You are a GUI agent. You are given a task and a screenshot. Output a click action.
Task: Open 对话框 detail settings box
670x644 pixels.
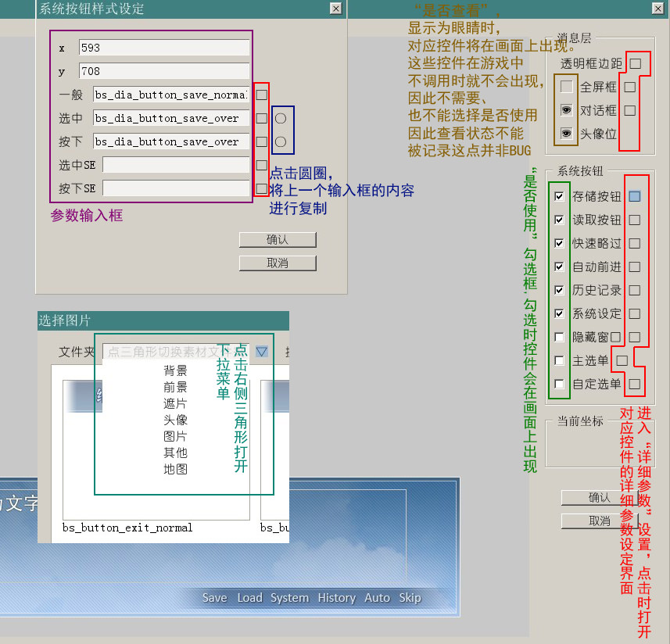point(630,111)
